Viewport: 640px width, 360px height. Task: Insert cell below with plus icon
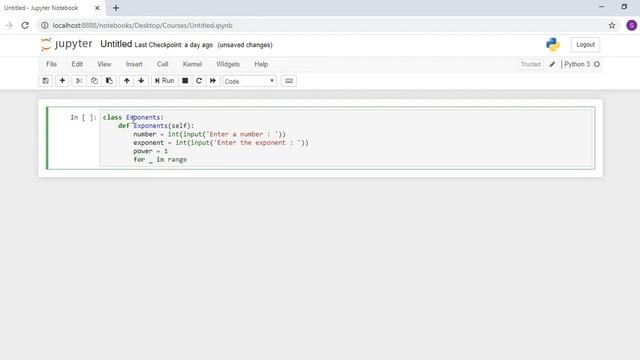point(62,81)
